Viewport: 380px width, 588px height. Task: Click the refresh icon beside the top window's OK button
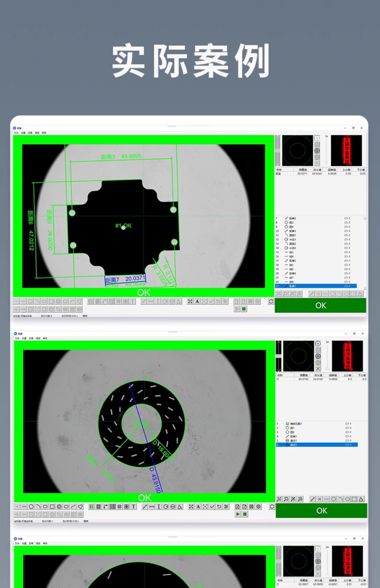click(x=271, y=301)
